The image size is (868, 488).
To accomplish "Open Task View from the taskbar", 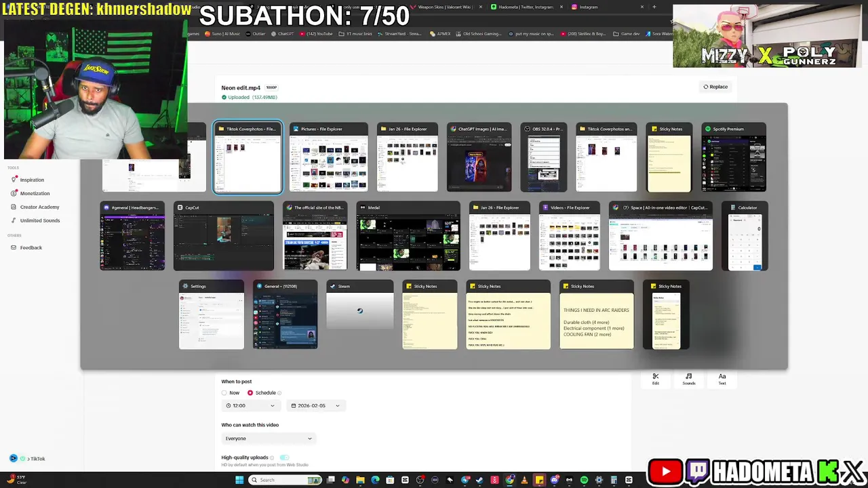I will pos(331,480).
